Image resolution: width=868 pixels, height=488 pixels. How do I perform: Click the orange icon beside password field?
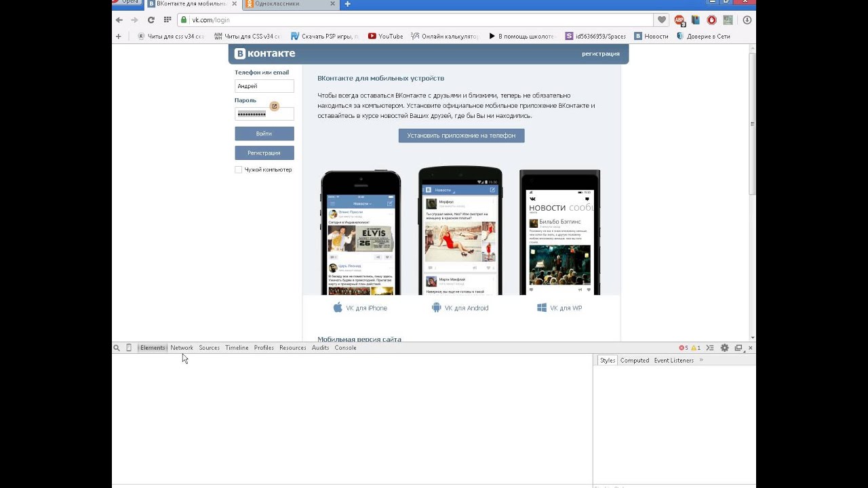tap(275, 106)
